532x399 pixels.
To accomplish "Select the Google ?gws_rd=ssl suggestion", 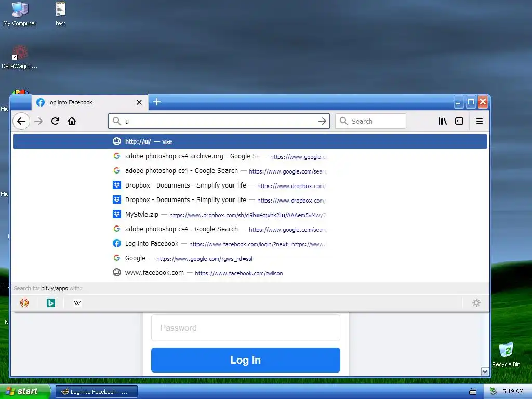I will (250, 258).
